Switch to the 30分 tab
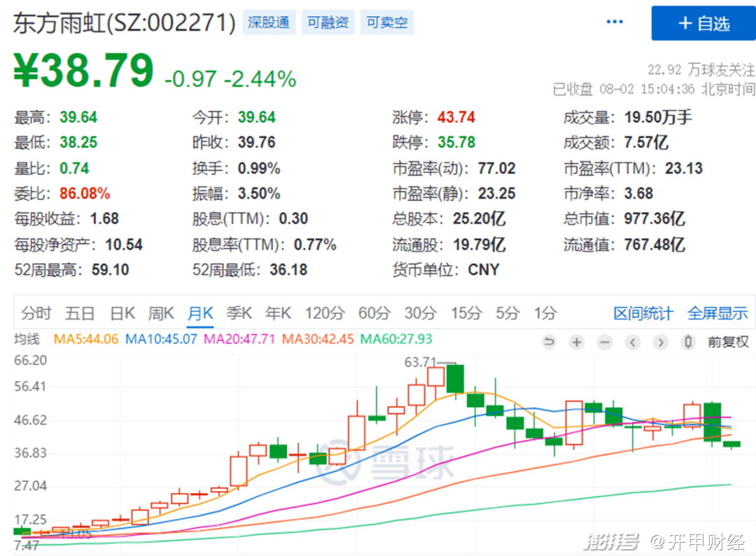This screenshot has height=556, width=756. click(421, 313)
